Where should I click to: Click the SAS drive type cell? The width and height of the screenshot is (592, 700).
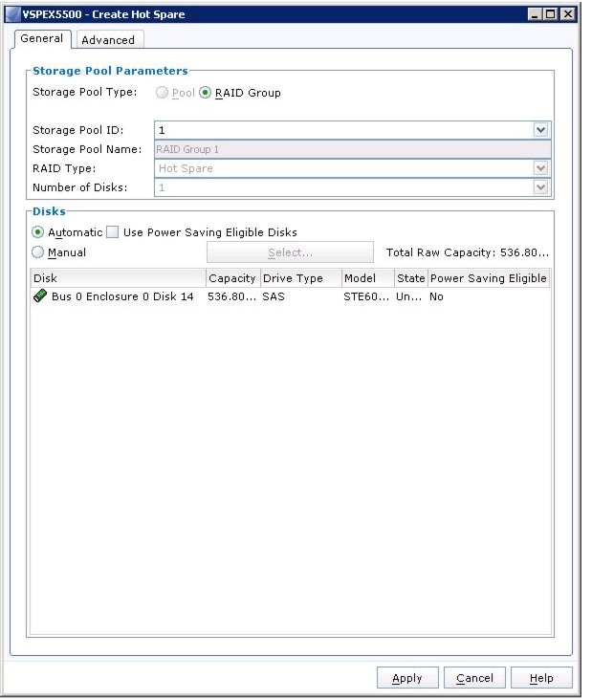point(274,296)
